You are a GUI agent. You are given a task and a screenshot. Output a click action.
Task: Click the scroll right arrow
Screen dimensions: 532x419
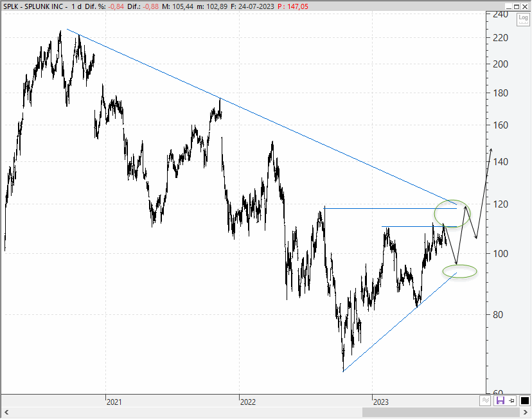(x=526, y=413)
